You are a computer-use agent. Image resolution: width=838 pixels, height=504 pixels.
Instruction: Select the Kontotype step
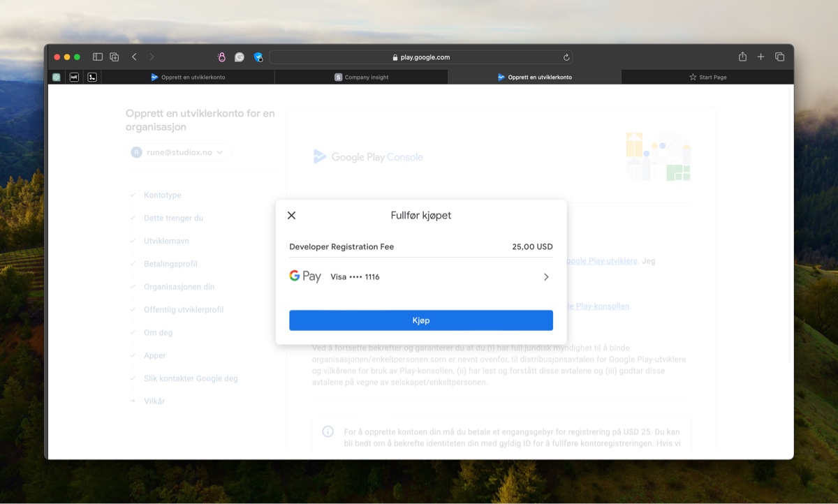pyautogui.click(x=162, y=195)
